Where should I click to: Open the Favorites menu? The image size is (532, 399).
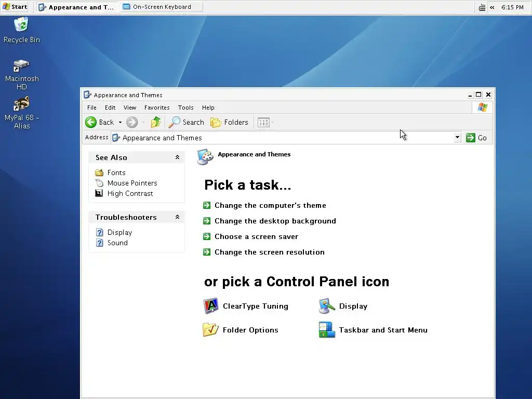coord(157,108)
